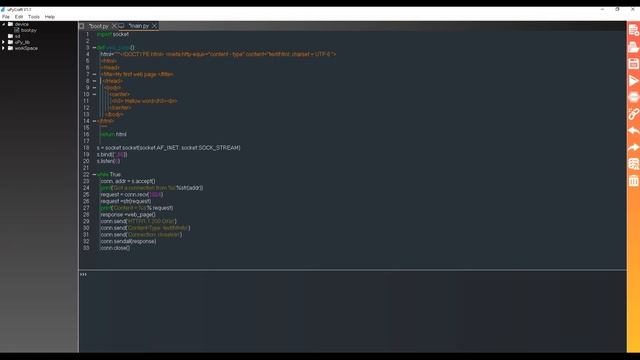The width and height of the screenshot is (640, 360).
Task: Click the 'conn.sendall(response)' line
Action: tap(128, 241)
